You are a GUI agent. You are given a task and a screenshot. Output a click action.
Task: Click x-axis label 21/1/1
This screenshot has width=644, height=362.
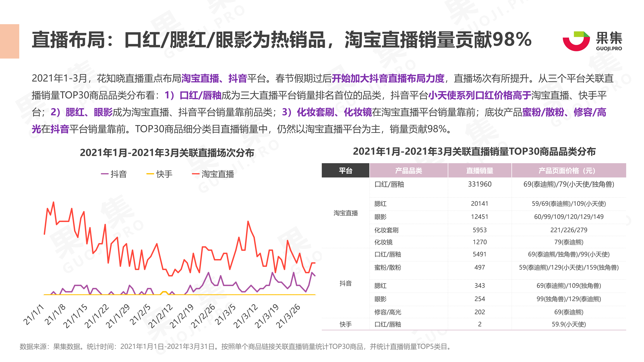(34, 315)
